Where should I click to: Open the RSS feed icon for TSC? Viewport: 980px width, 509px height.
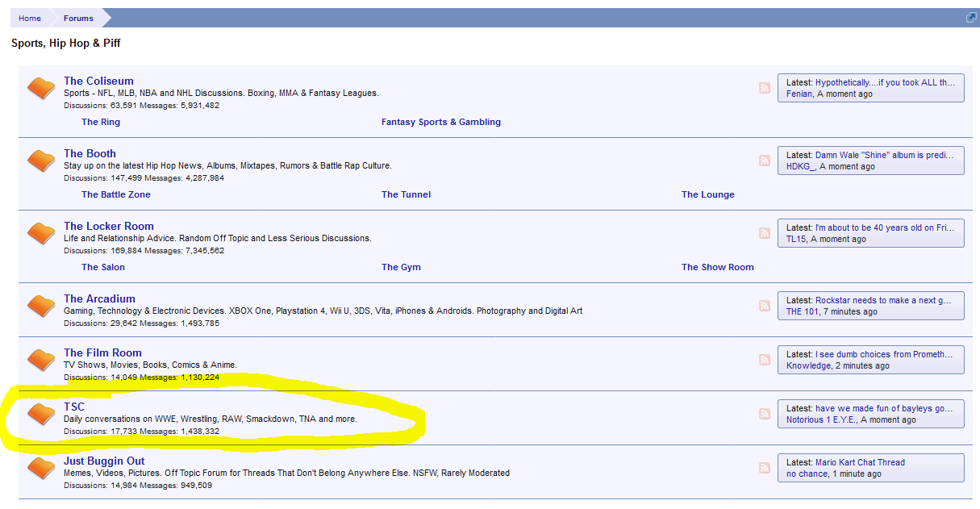(x=764, y=414)
